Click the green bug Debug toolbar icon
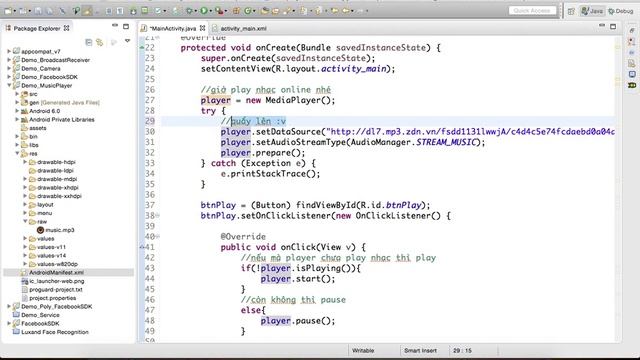 [x=189, y=11]
